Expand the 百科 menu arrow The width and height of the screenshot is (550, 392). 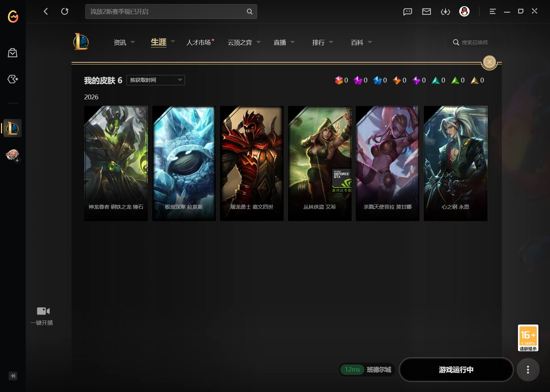(x=370, y=42)
